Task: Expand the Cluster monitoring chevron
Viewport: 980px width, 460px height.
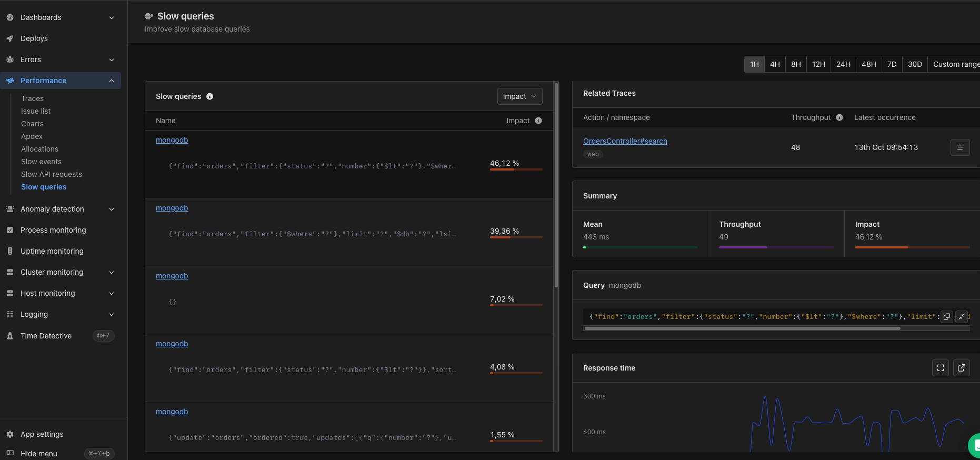Action: [x=112, y=272]
